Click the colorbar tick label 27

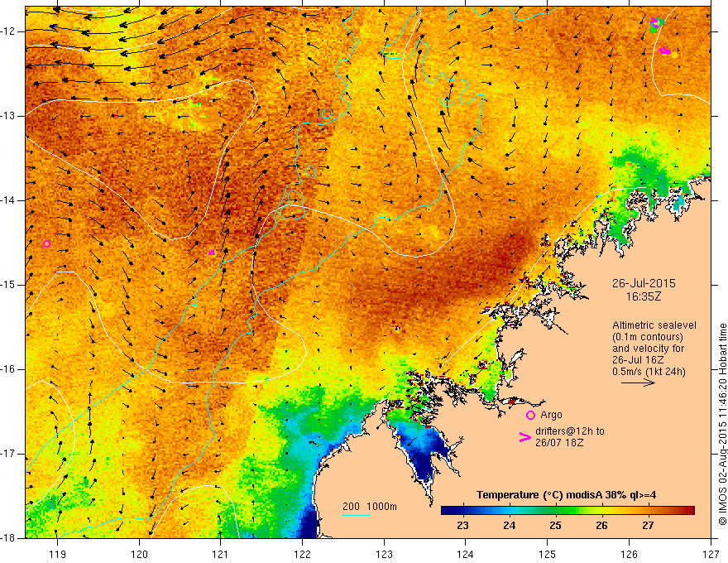pos(648,526)
